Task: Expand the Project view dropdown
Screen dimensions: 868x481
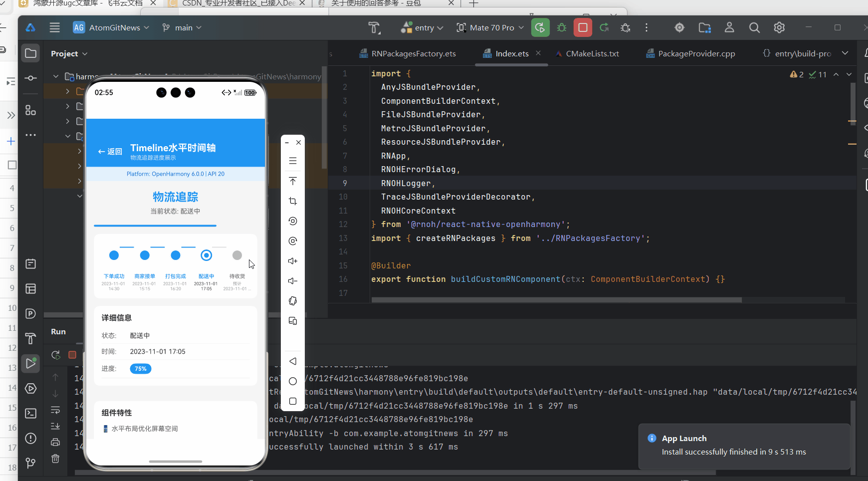Action: (x=69, y=53)
